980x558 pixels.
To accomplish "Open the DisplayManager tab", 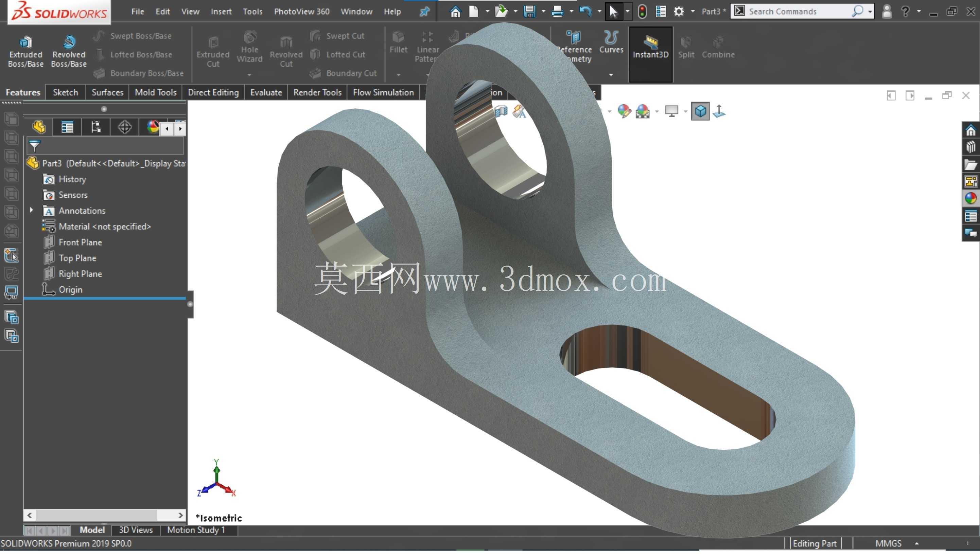I will tap(152, 127).
